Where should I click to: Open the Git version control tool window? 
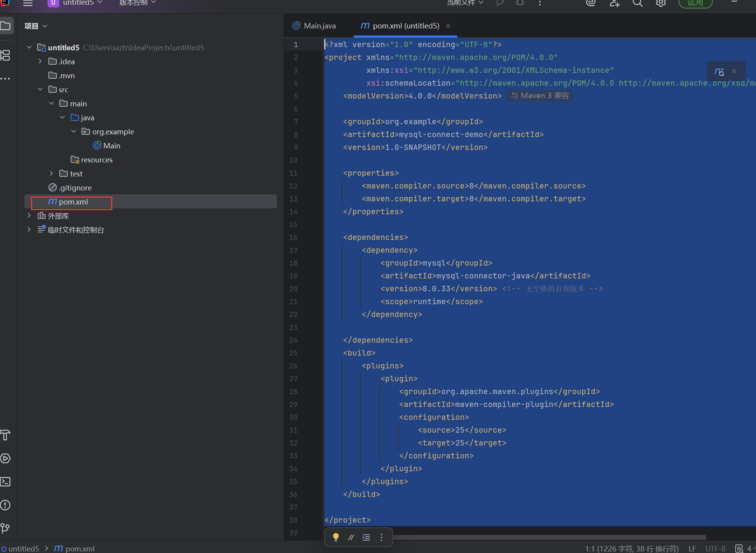5,528
